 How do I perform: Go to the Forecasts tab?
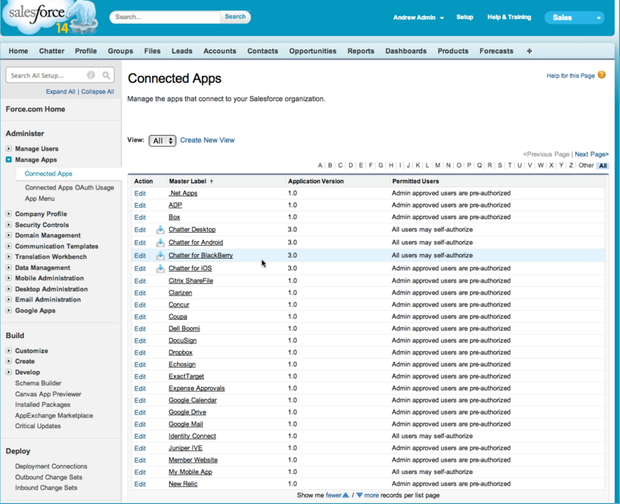pos(496,51)
